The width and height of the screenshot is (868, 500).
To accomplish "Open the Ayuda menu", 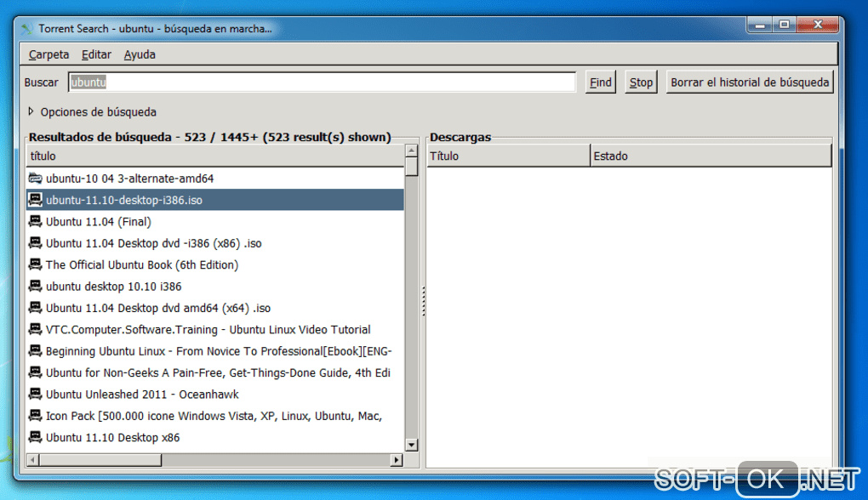I will point(140,54).
